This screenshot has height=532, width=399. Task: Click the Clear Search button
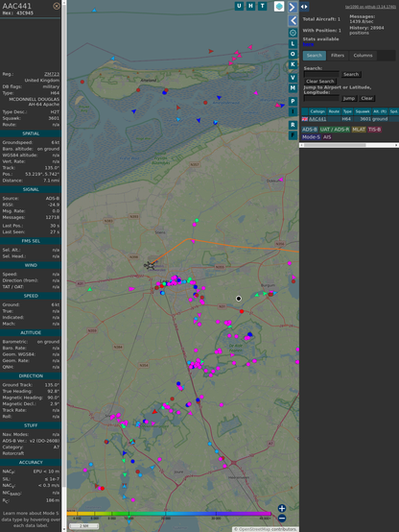coord(320,82)
